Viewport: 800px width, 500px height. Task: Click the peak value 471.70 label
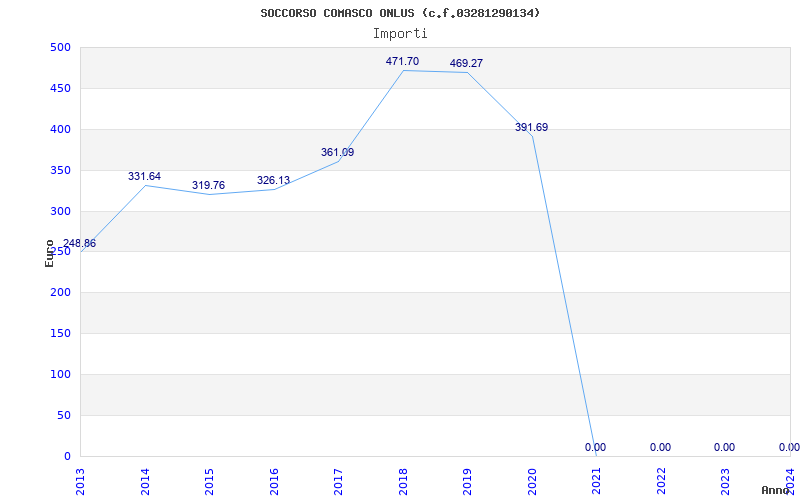[x=403, y=61]
